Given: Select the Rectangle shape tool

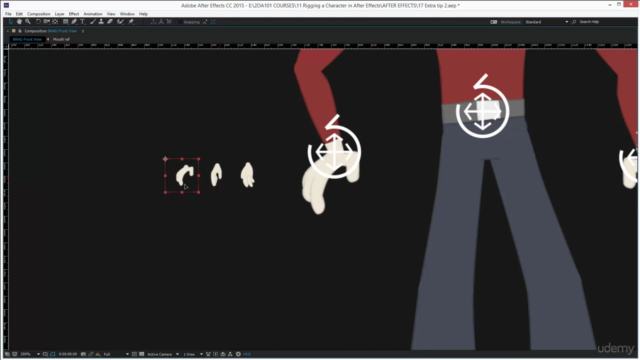Looking at the screenshot, I should (x=65, y=22).
